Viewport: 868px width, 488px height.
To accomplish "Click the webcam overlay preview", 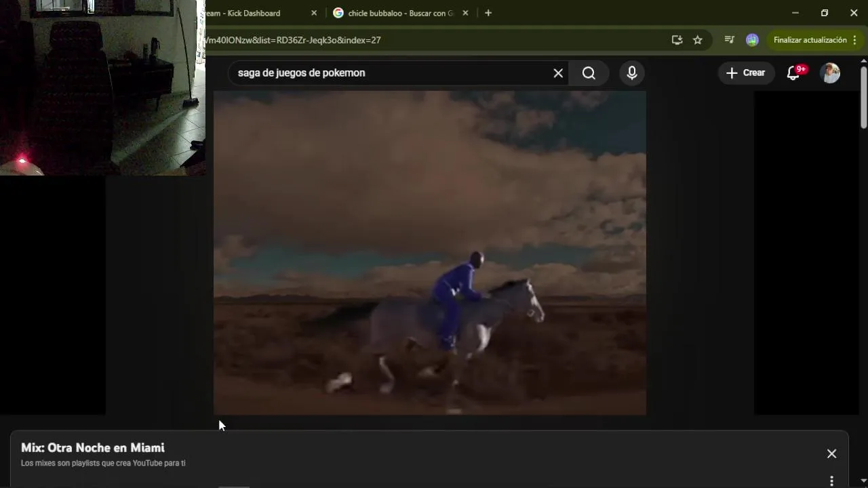I will click(102, 87).
